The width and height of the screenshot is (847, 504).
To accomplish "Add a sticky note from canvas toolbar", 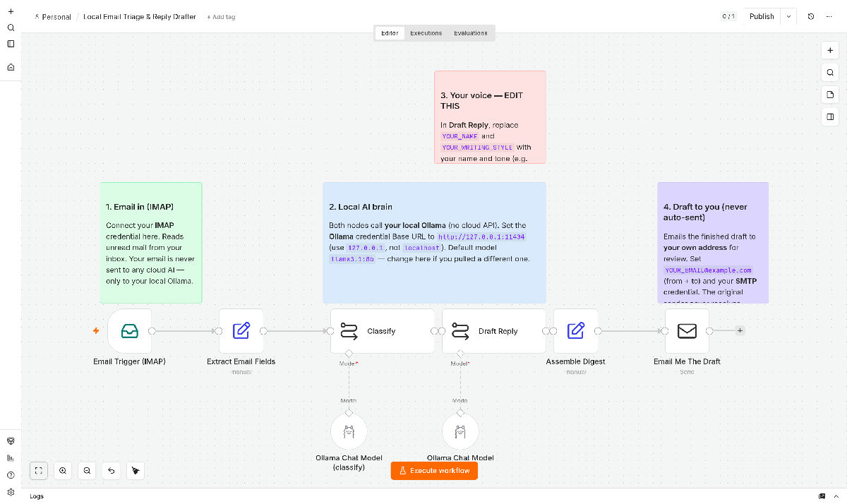I will tap(830, 95).
